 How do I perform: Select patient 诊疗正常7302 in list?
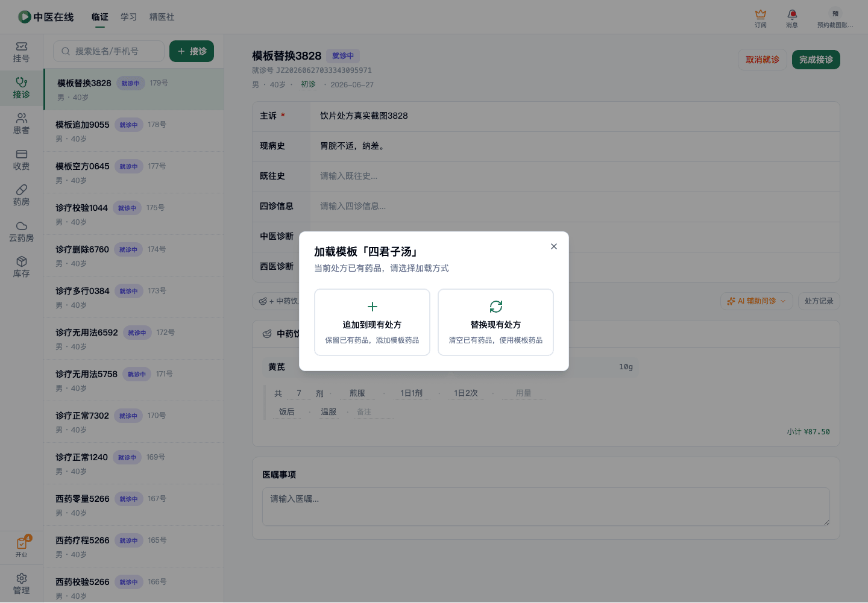tap(134, 422)
